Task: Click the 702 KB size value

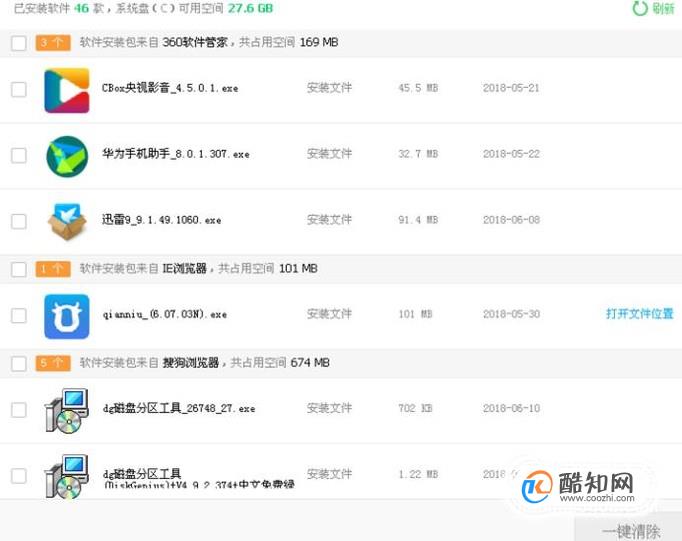Action: (x=415, y=408)
